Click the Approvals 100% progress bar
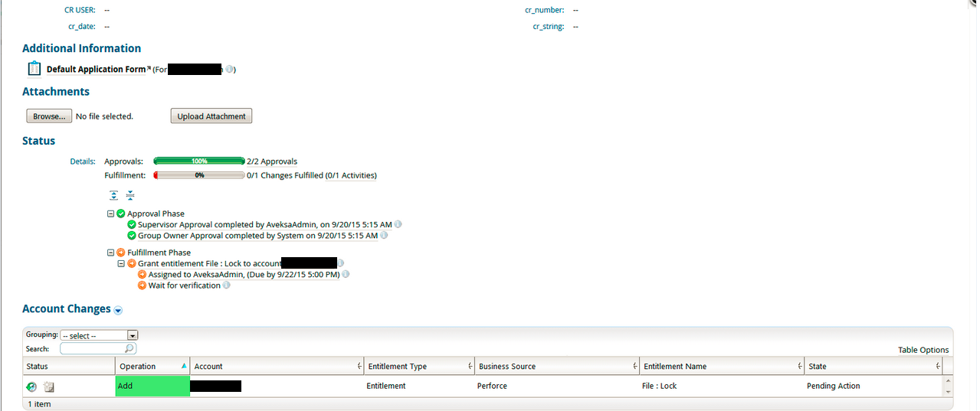Image resolution: width=980 pixels, height=411 pixels. tap(199, 161)
